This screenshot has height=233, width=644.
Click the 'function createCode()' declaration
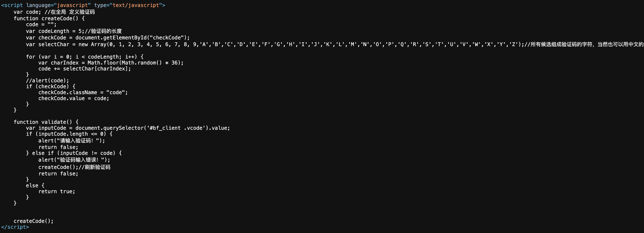(x=49, y=18)
